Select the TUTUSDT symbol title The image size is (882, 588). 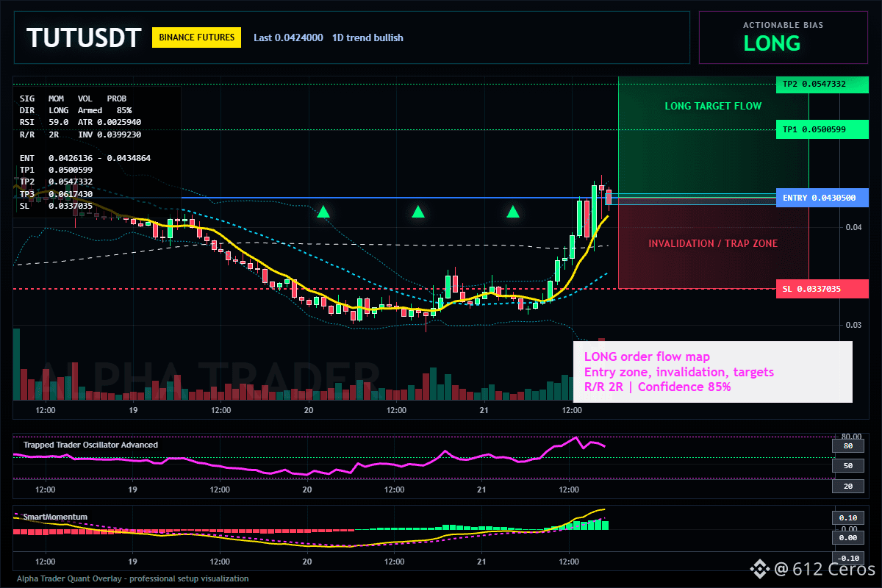point(83,37)
